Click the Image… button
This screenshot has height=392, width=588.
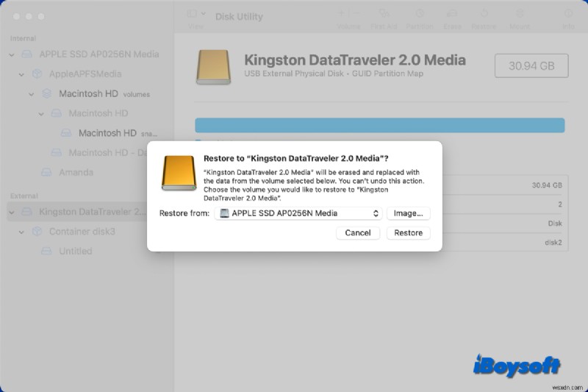pyautogui.click(x=408, y=213)
